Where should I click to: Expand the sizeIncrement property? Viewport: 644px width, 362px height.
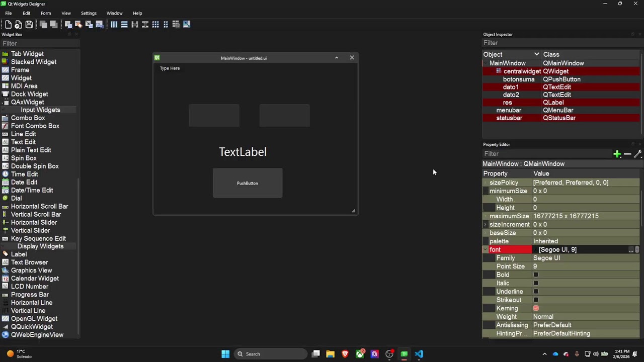pos(486,225)
